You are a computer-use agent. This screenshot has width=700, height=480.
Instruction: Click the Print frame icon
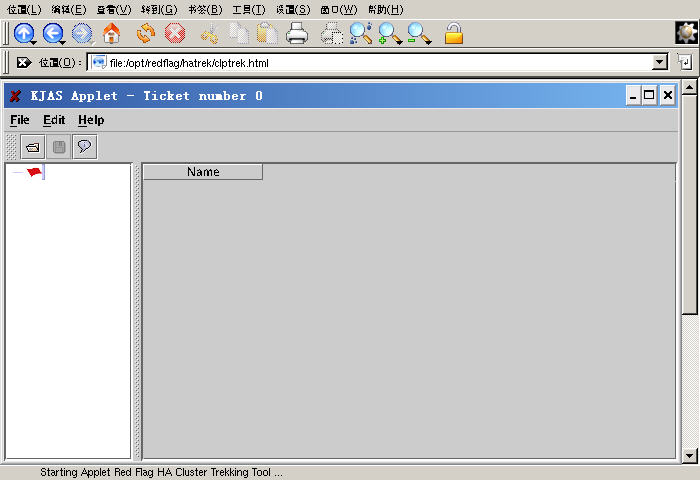click(332, 33)
